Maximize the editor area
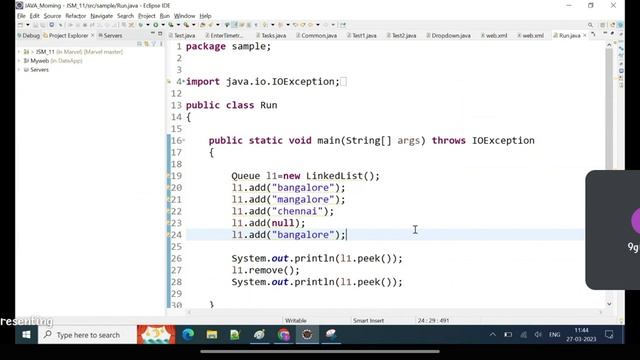Screen dimensions: 640x360 612,34
